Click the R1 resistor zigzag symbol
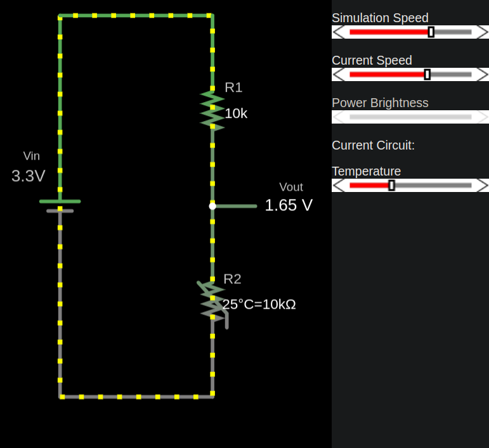489x448 pixels. (212, 110)
